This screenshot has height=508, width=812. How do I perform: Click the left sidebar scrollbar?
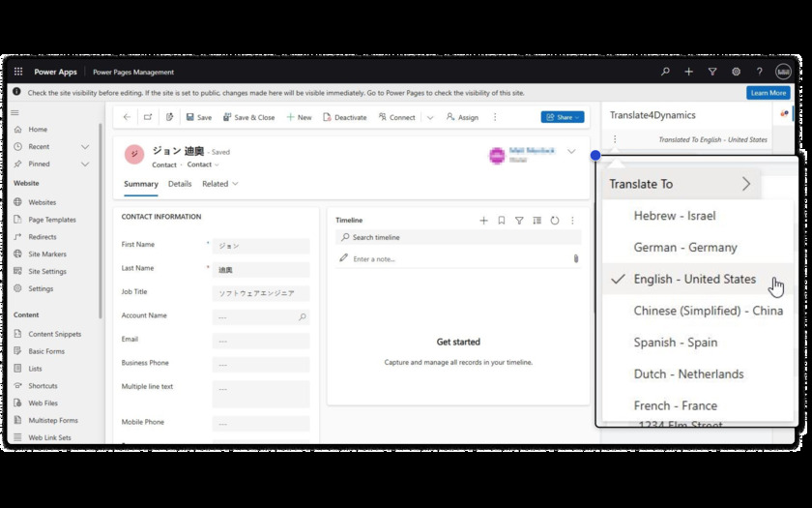(101, 221)
